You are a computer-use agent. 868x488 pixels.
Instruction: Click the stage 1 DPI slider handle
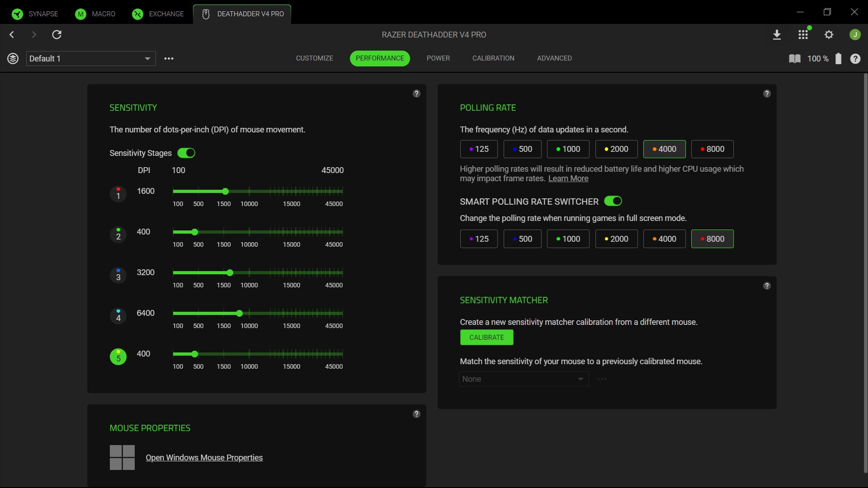(225, 192)
